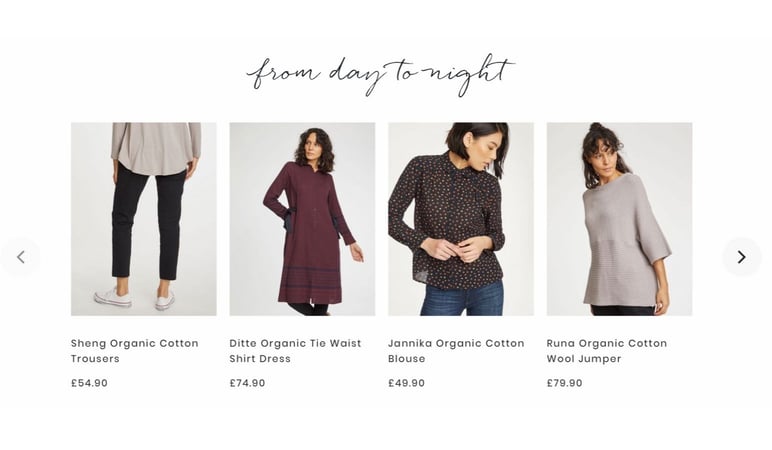Open the Jannika Organic Cotton Blouse photo
This screenshot has height=450, width=772.
point(461,219)
